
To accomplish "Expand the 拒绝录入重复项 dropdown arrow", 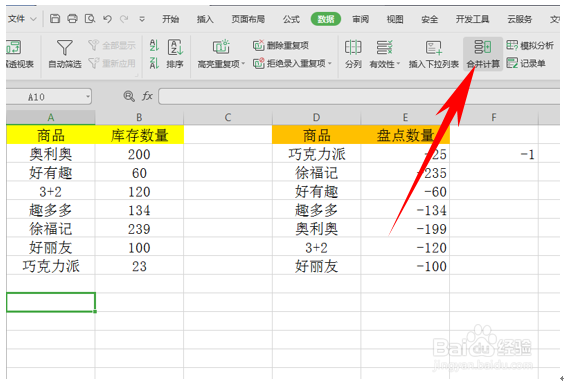I will click(329, 64).
